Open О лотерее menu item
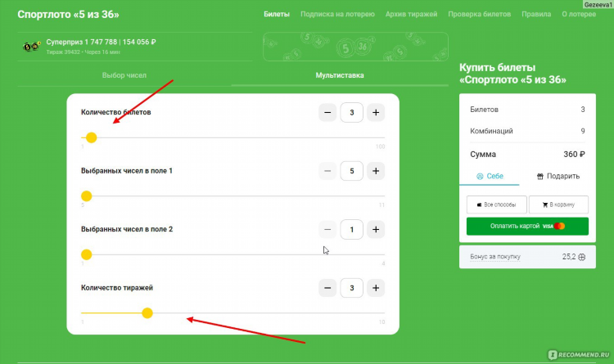614x364 pixels. pyautogui.click(x=579, y=14)
